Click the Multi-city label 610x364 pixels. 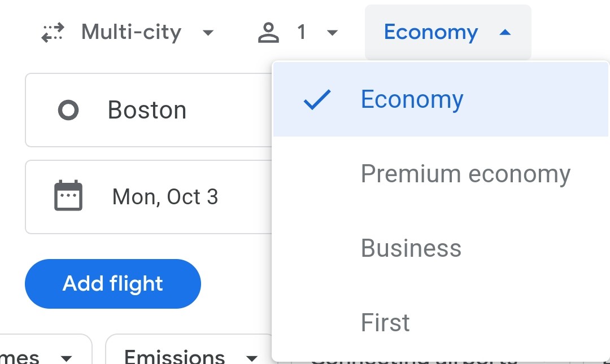[x=131, y=32]
